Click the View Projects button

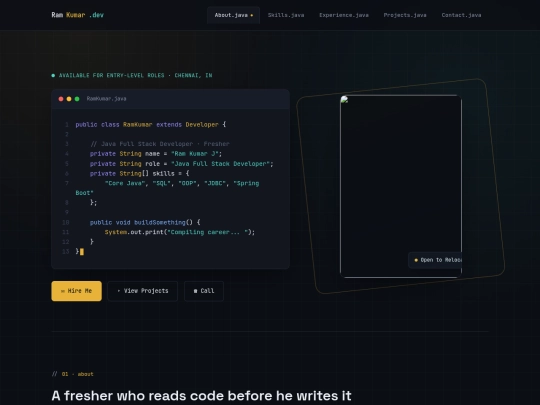point(143,291)
